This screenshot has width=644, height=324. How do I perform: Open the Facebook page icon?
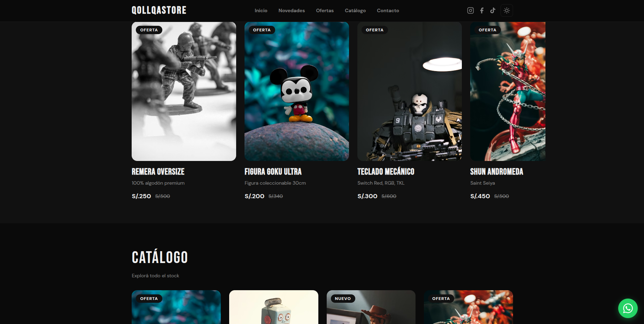click(x=482, y=10)
